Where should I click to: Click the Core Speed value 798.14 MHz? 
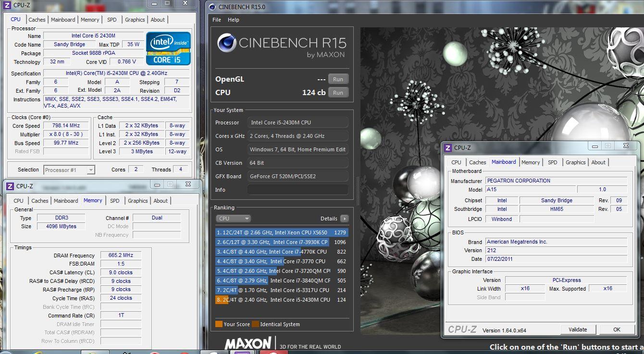point(66,126)
